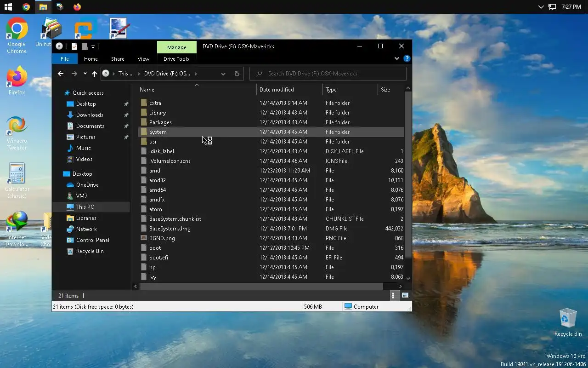Open Recent locations dropdown arrow
The width and height of the screenshot is (588, 368).
(x=85, y=74)
